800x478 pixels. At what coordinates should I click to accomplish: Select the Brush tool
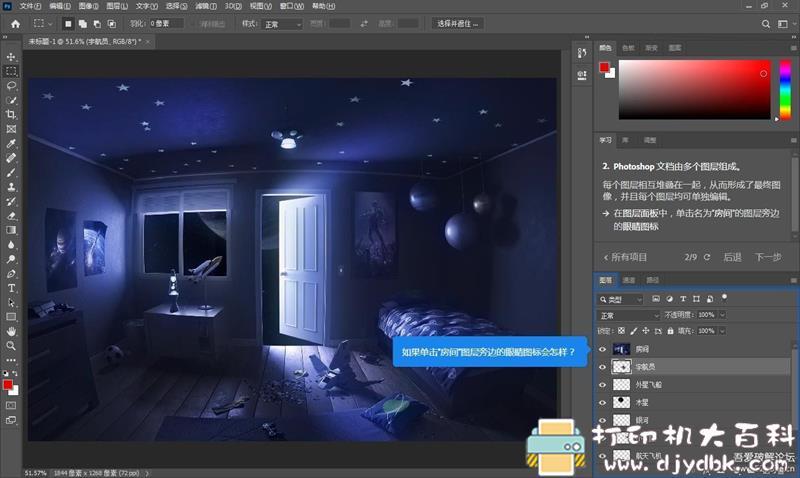[x=11, y=172]
